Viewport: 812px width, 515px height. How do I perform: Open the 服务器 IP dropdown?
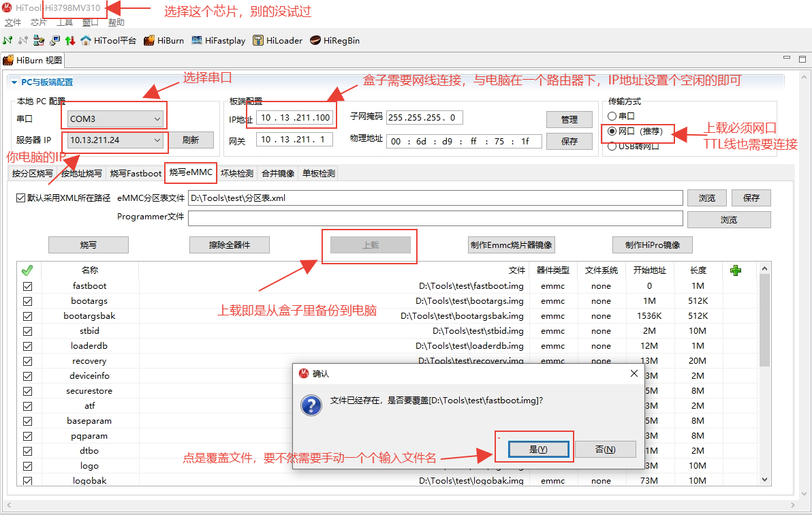[115, 140]
